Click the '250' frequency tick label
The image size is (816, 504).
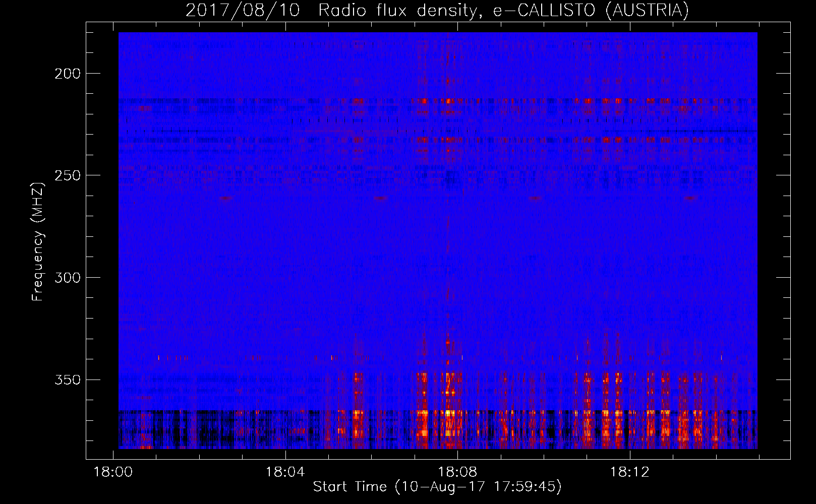[x=68, y=175]
